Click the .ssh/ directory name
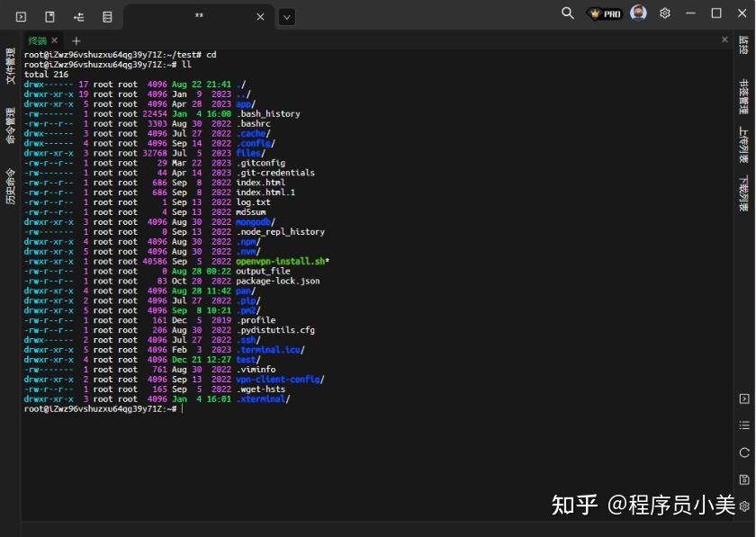Screen dimensions: 756x537 point(248,340)
